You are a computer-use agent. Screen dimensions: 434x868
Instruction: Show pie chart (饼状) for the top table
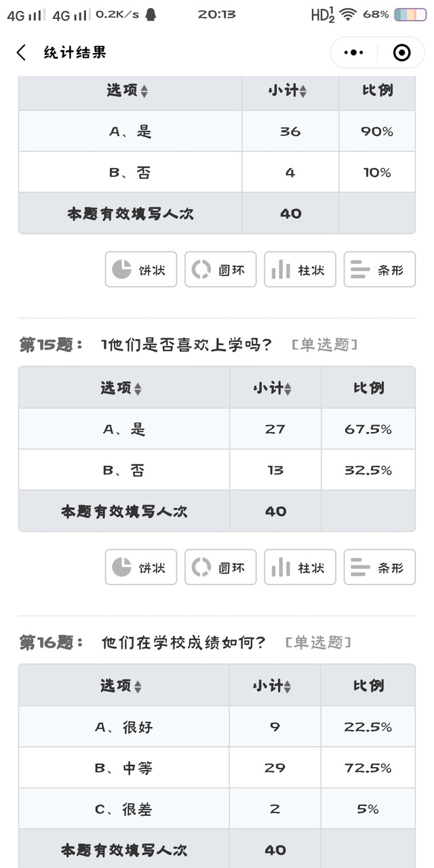(141, 269)
